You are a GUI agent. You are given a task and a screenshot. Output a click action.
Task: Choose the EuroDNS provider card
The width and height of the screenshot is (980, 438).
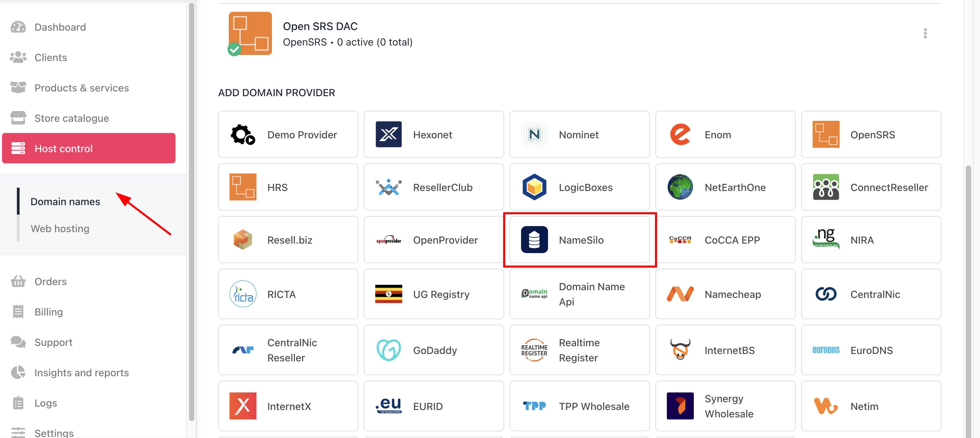point(871,350)
